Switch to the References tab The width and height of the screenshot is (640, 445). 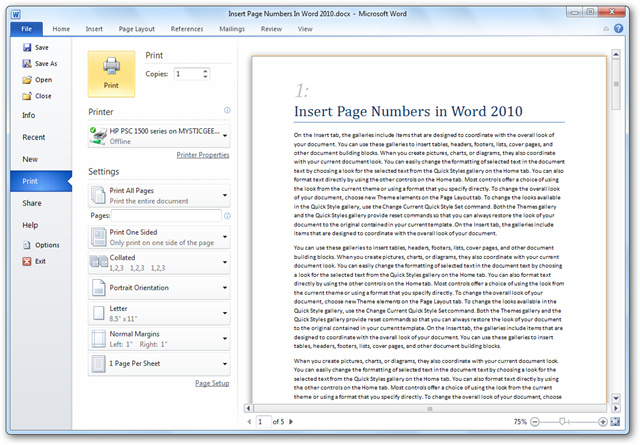tap(187, 29)
